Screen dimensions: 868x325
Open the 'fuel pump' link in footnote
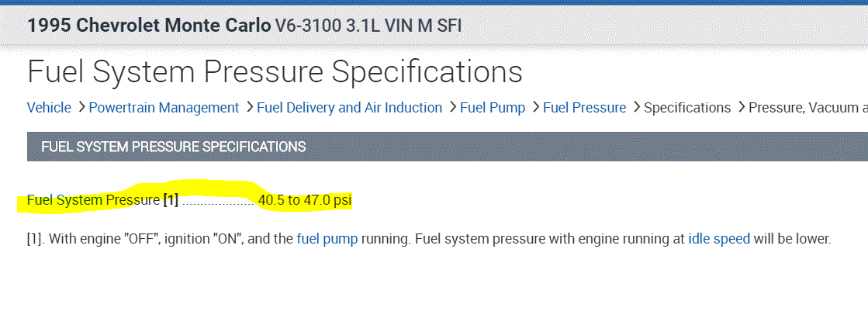(327, 239)
